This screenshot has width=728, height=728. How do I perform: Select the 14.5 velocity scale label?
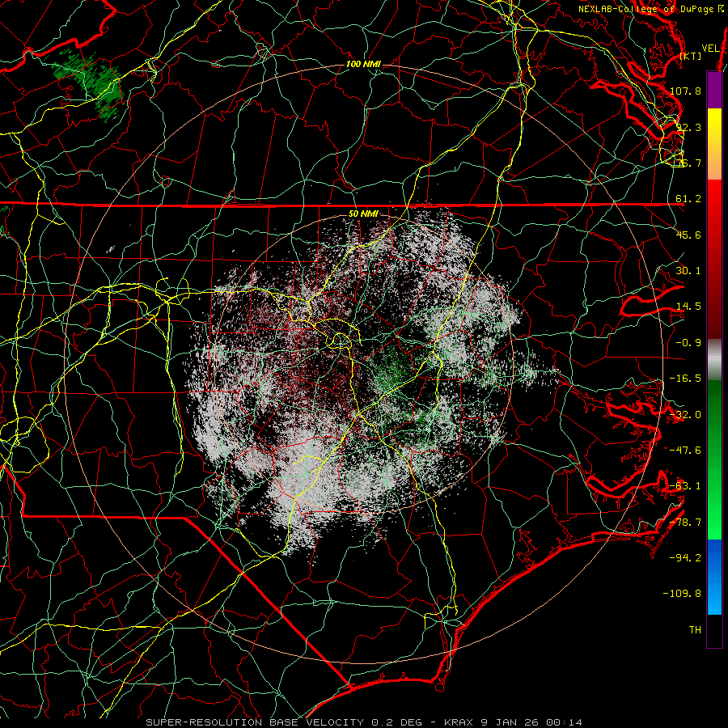pyautogui.click(x=688, y=307)
